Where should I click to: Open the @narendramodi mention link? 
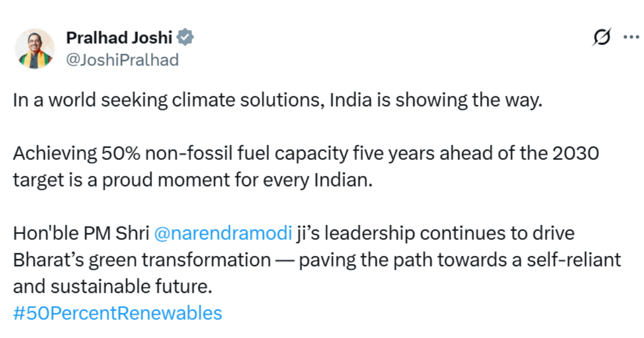coord(223,234)
